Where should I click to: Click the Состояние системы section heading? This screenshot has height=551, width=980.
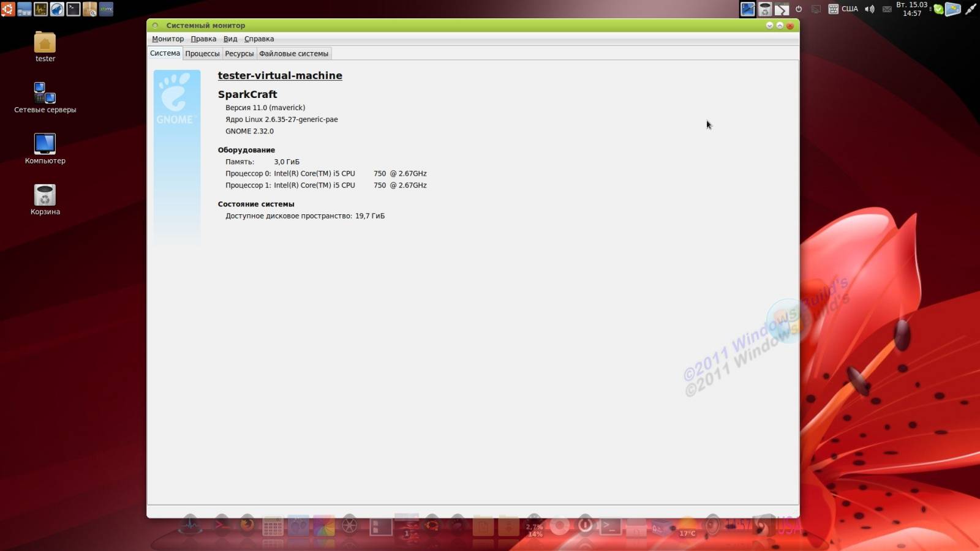(x=256, y=204)
